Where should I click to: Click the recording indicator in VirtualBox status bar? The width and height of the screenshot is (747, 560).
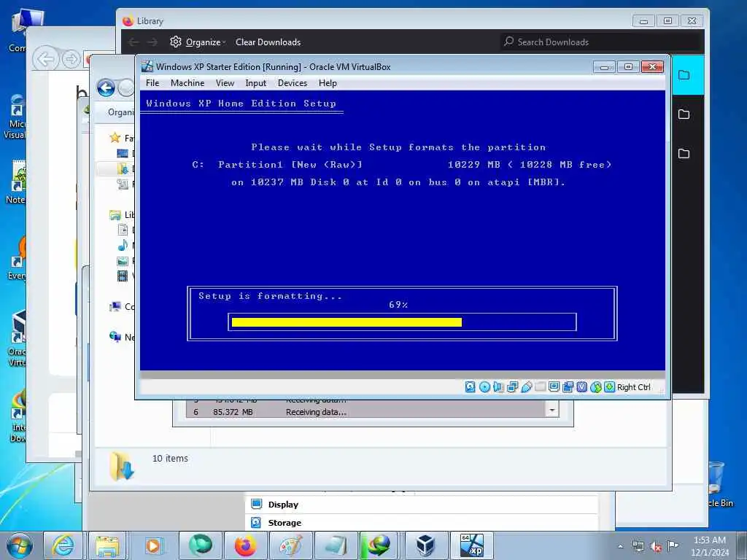[x=568, y=387]
